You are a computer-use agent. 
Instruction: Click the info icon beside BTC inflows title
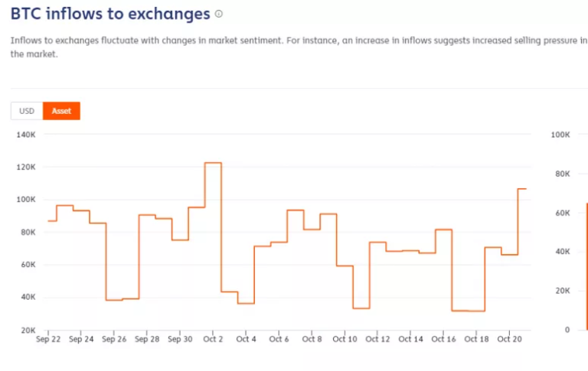219,14
